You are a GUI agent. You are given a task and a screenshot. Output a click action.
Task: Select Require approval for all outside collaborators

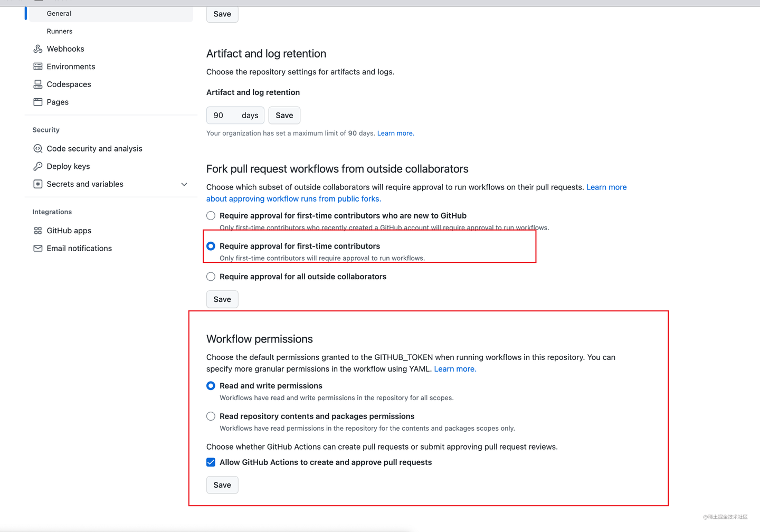point(211,277)
